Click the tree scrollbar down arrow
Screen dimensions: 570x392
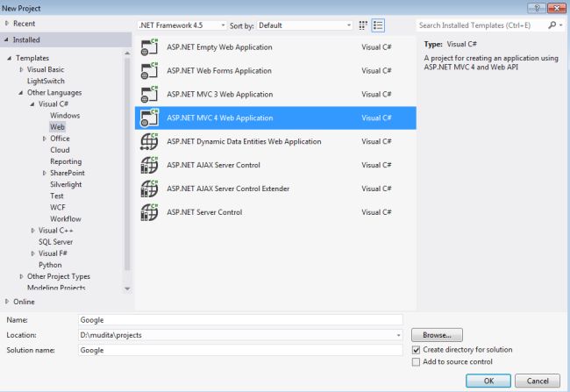tap(127, 289)
